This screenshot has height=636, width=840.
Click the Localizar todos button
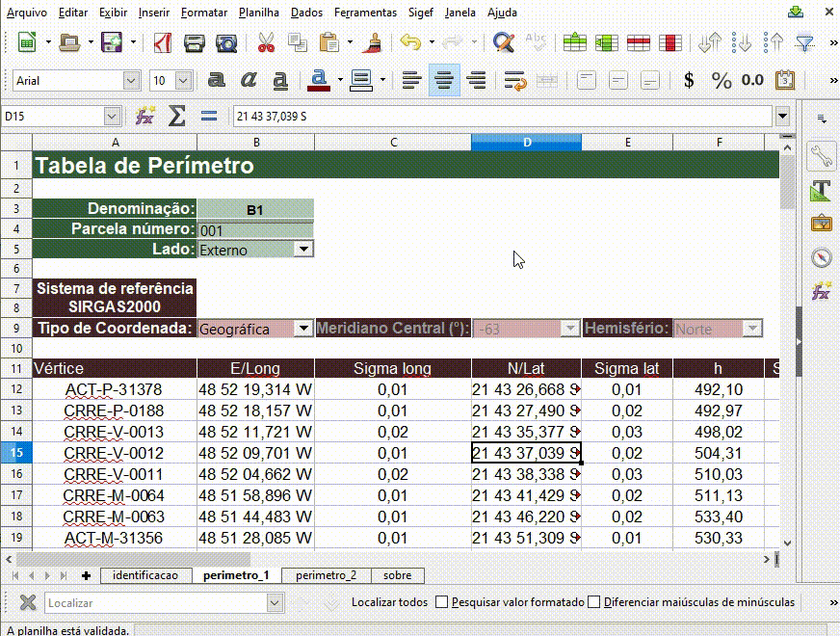point(389,602)
